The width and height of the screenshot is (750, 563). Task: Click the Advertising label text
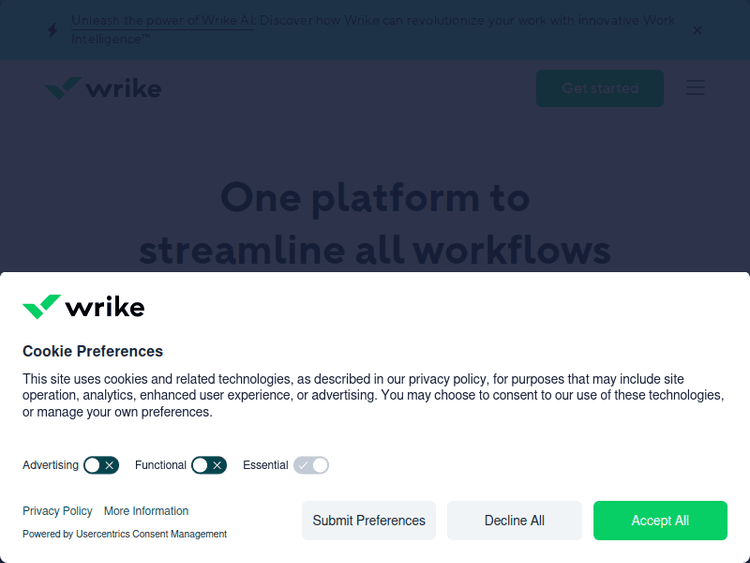coord(50,465)
